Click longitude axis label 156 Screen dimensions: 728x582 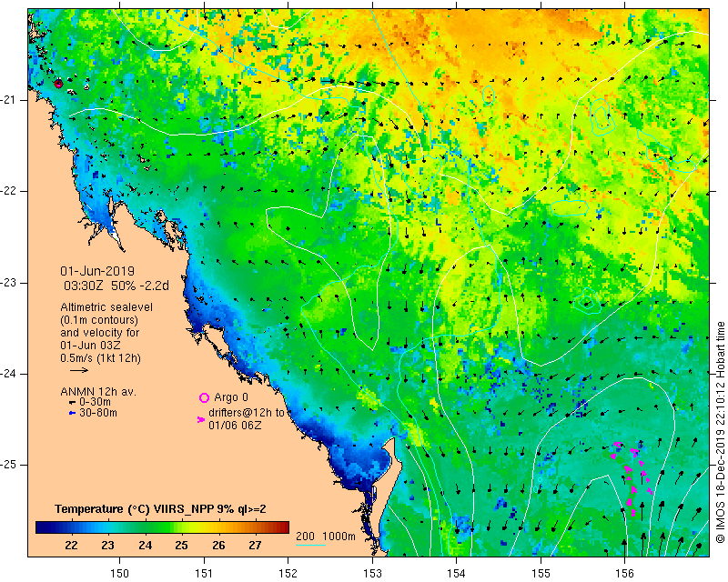(x=624, y=574)
